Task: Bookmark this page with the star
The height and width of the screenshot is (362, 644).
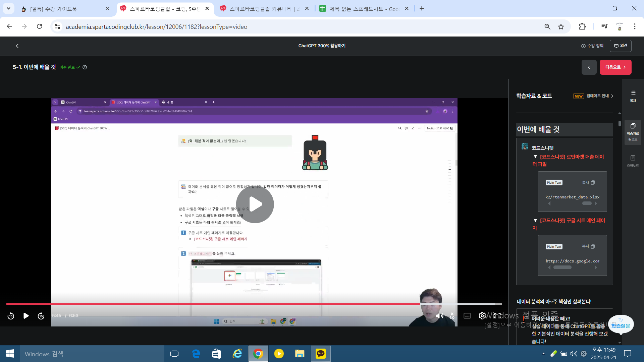Action: 561,26
